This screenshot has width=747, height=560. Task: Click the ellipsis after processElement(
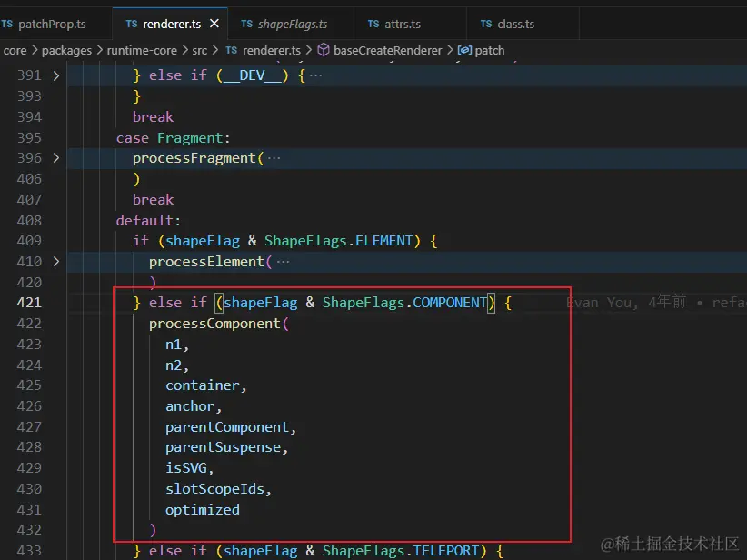tap(283, 261)
